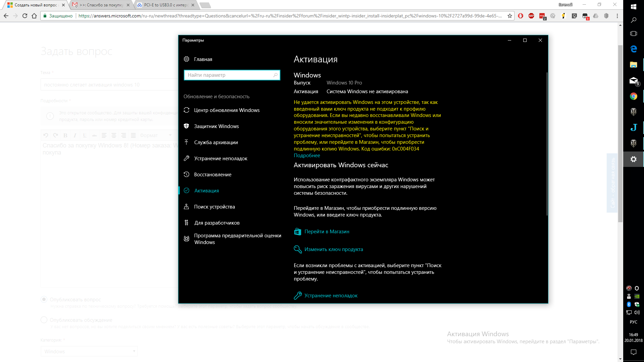Click the Store bag icon
The image size is (644, 362).
click(x=298, y=231)
